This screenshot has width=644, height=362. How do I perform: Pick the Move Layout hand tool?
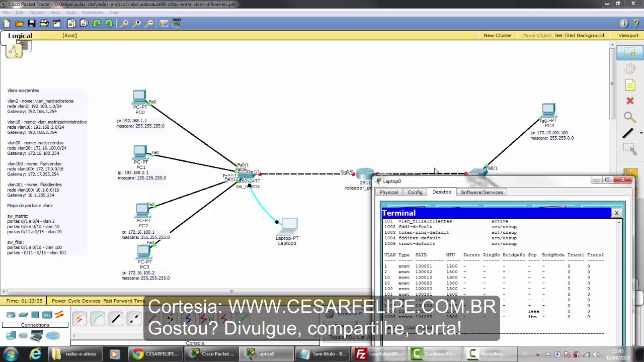pyautogui.click(x=629, y=69)
